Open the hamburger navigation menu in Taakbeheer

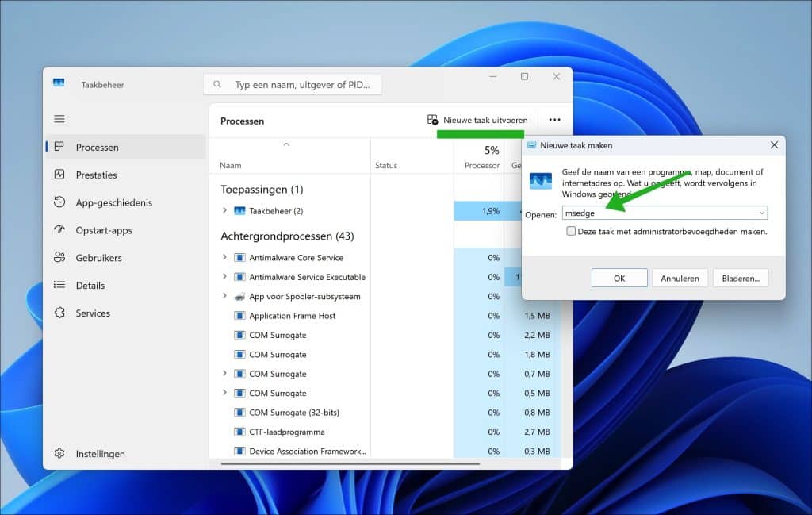pos(59,119)
